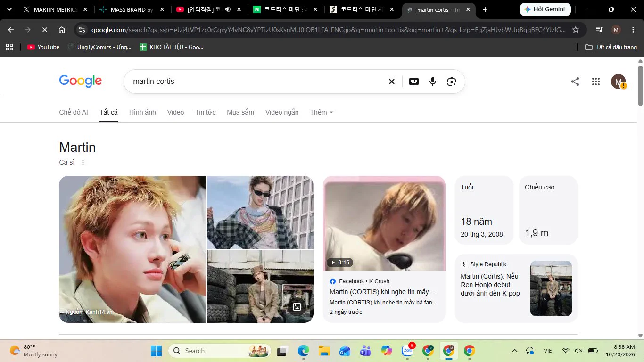
Task: Open the Google account avatar
Action: coord(618,82)
